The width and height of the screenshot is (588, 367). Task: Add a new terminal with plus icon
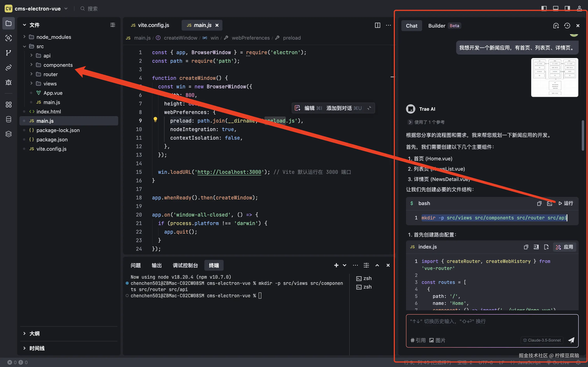pyautogui.click(x=336, y=265)
